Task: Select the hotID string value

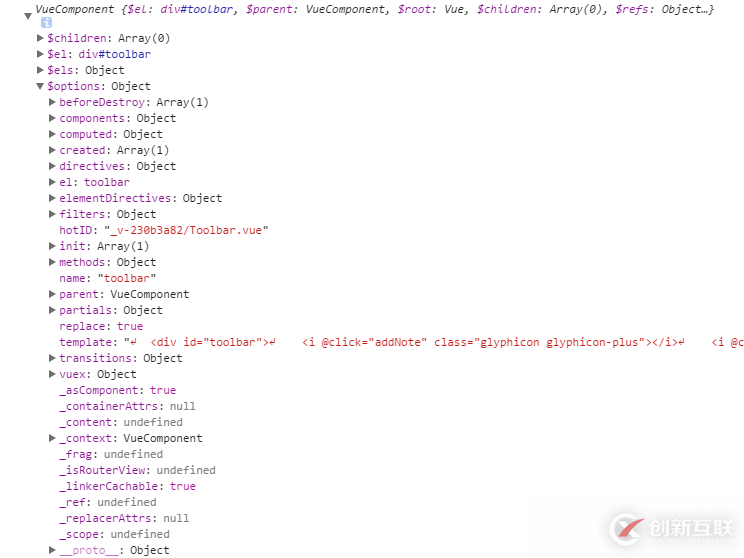Action: 186,230
